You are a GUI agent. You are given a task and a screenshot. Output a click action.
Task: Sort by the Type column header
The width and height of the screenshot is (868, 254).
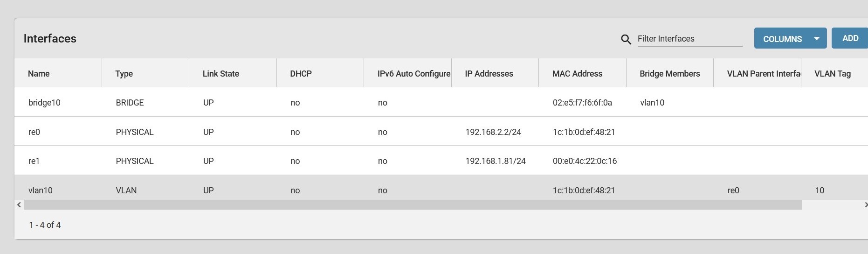[x=124, y=73]
